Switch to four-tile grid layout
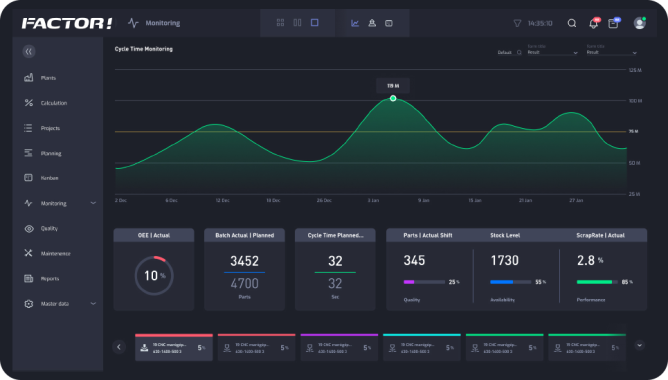Viewport: 668px width, 380px height. tap(280, 23)
